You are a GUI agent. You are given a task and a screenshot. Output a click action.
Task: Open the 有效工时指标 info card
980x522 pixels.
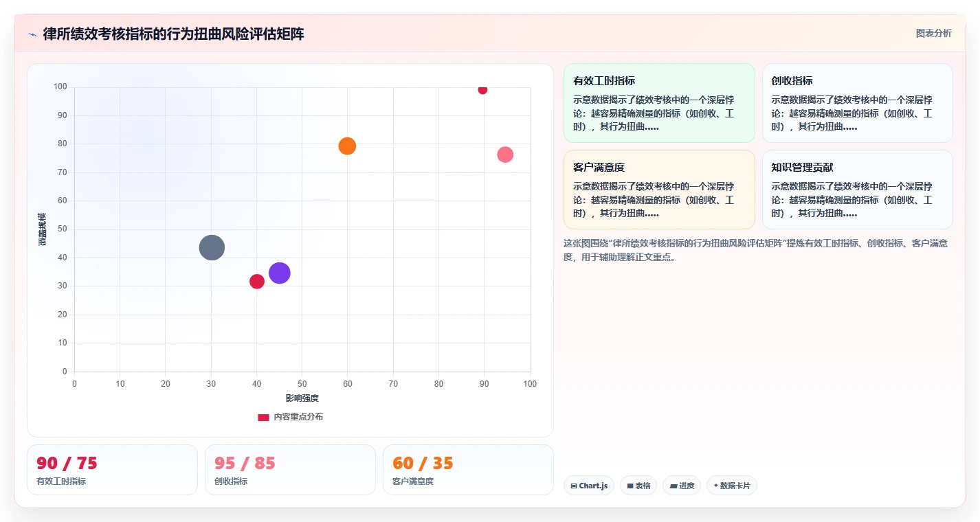pos(659,103)
